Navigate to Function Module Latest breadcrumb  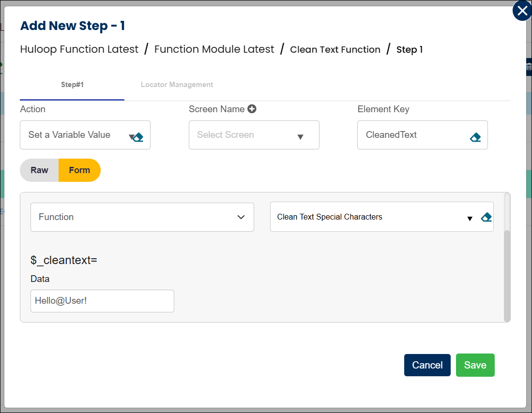point(214,49)
